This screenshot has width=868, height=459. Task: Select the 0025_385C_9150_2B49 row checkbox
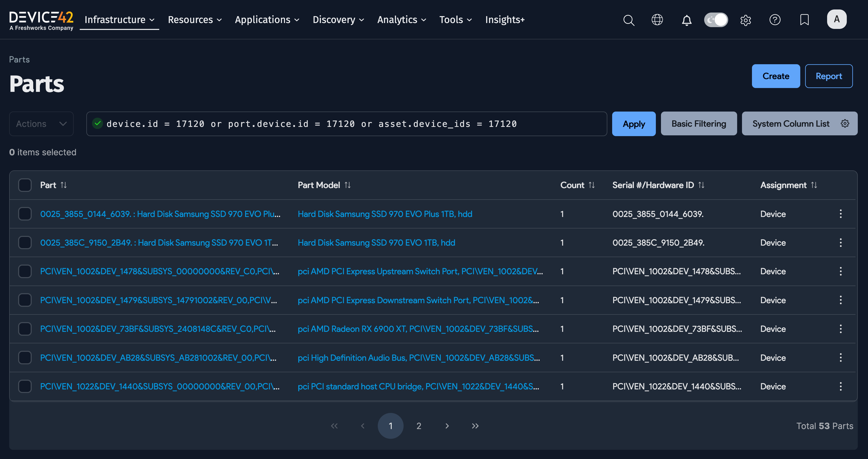(x=25, y=243)
